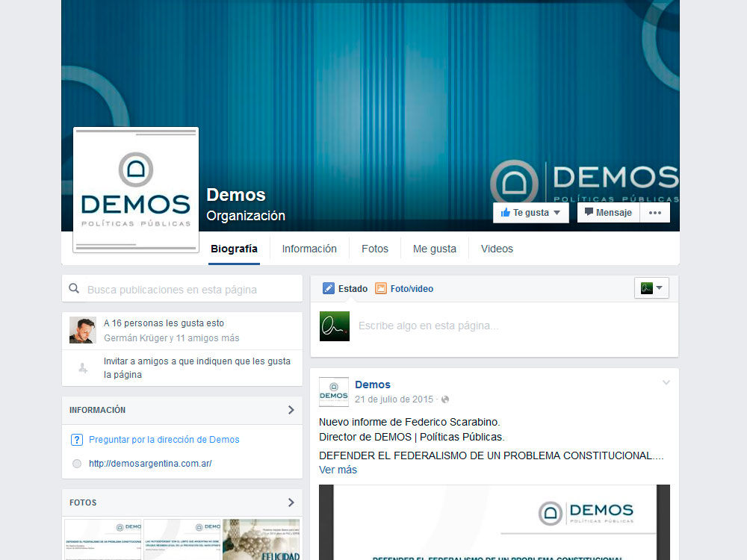Open the 21 de julio de 2015 timestamp
Image resolution: width=747 pixels, height=560 pixels.
[394, 399]
